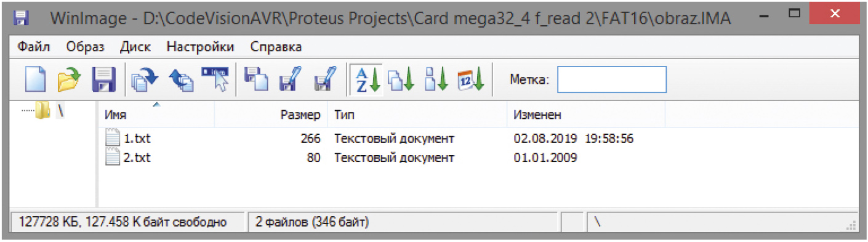This screenshot has width=868, height=242.
Task: Toggle sort by date calendar button
Action: [471, 80]
